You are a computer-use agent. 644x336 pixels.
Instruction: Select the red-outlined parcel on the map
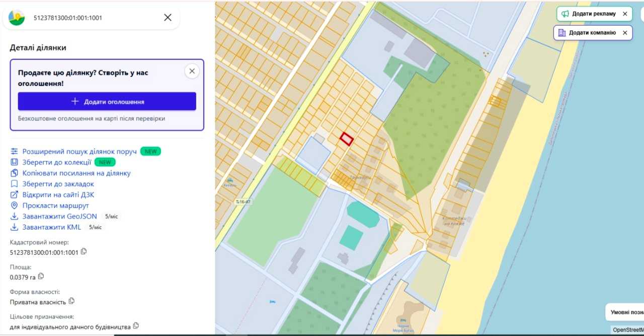347,139
